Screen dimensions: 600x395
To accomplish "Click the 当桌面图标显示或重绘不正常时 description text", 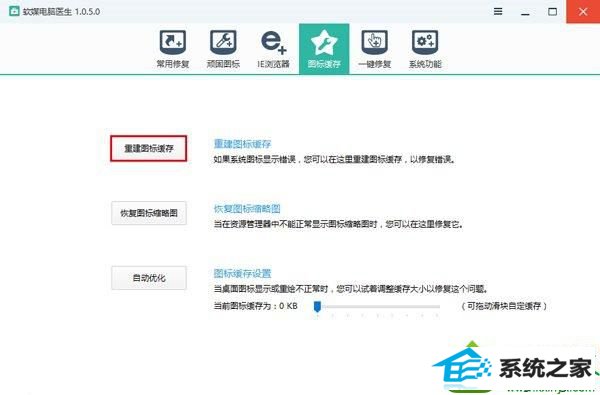I will point(351,289).
